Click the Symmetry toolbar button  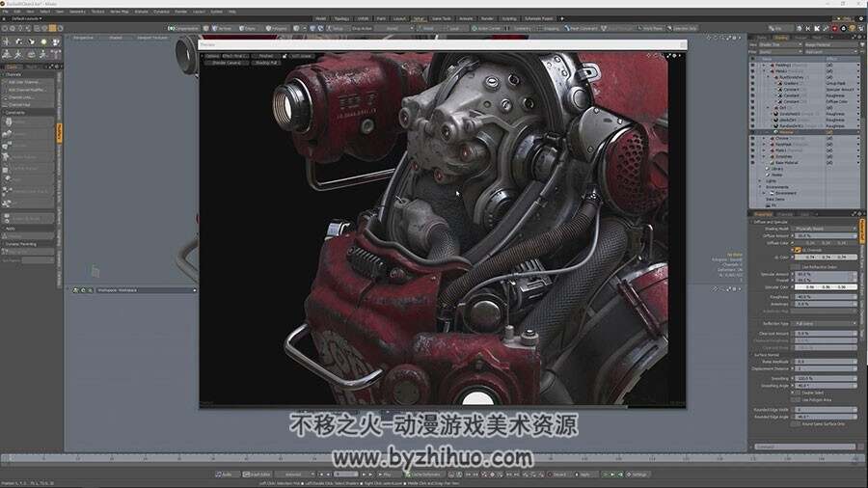point(519,28)
